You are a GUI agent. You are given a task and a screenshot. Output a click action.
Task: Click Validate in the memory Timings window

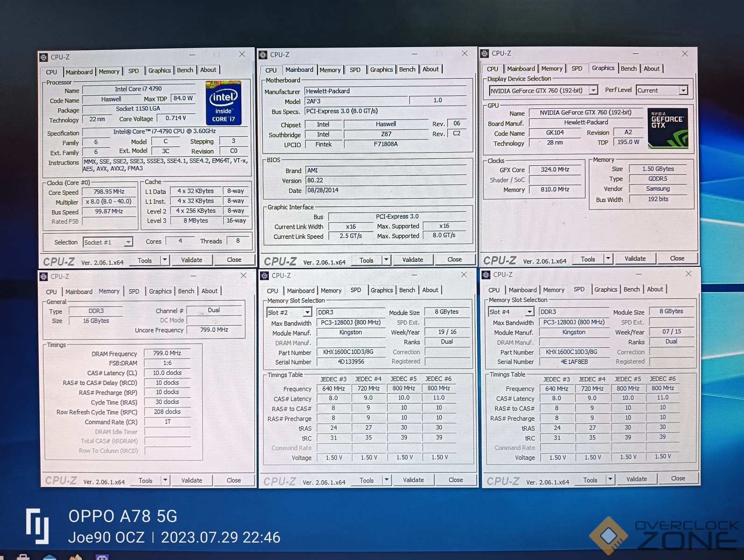tap(192, 480)
